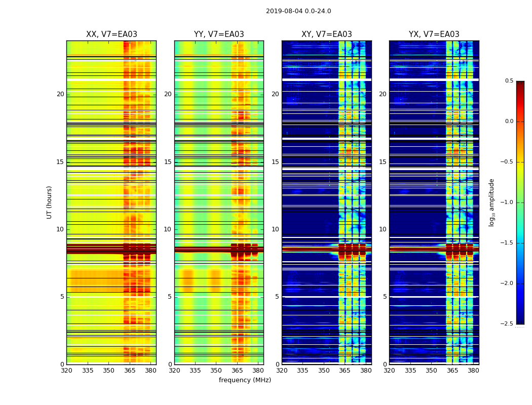Click the colorbar tick label 0.0

coord(509,121)
